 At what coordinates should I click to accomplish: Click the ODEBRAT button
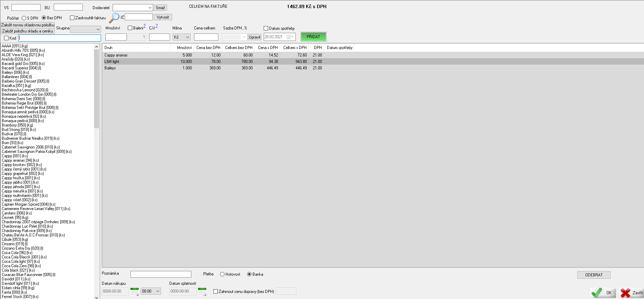pos(594,275)
